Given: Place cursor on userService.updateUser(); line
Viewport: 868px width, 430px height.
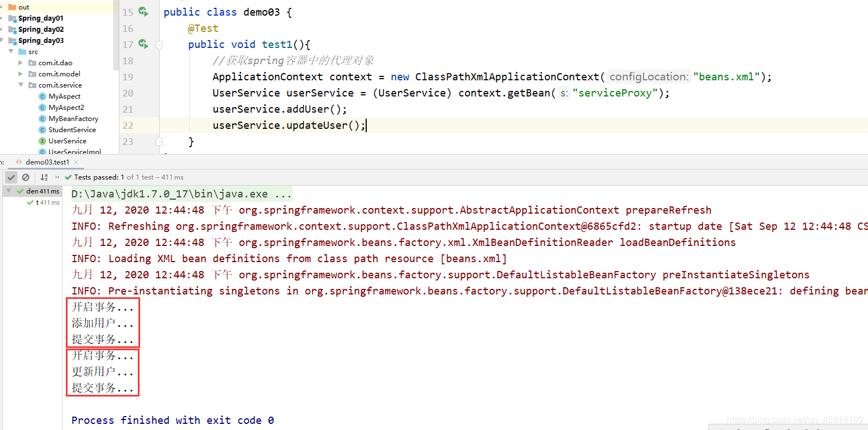Looking at the screenshot, I should [289, 125].
